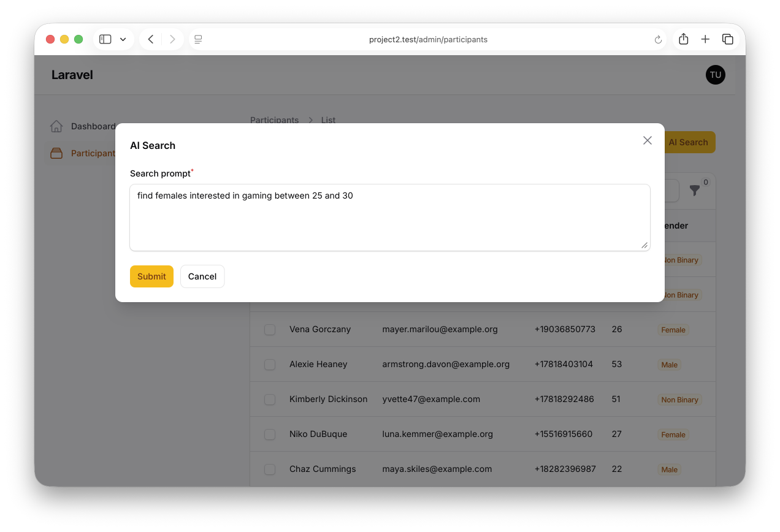
Task: Open the page reader menu icon
Action: [x=198, y=39]
